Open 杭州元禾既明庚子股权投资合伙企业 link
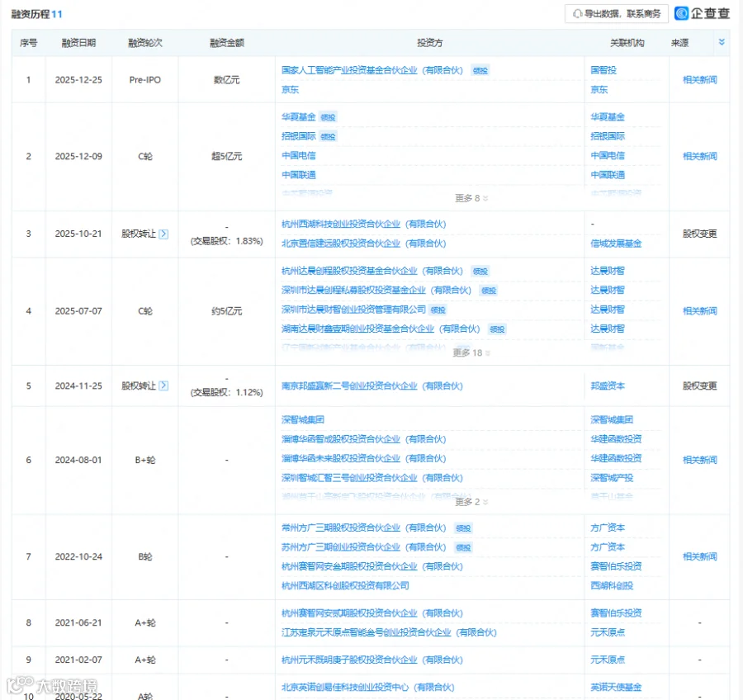This screenshot has height=700, width=743. point(372,660)
